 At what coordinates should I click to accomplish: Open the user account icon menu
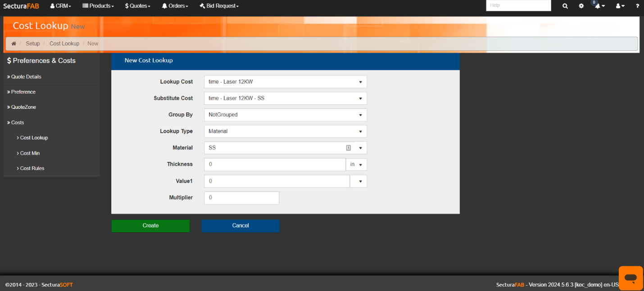[x=620, y=6]
